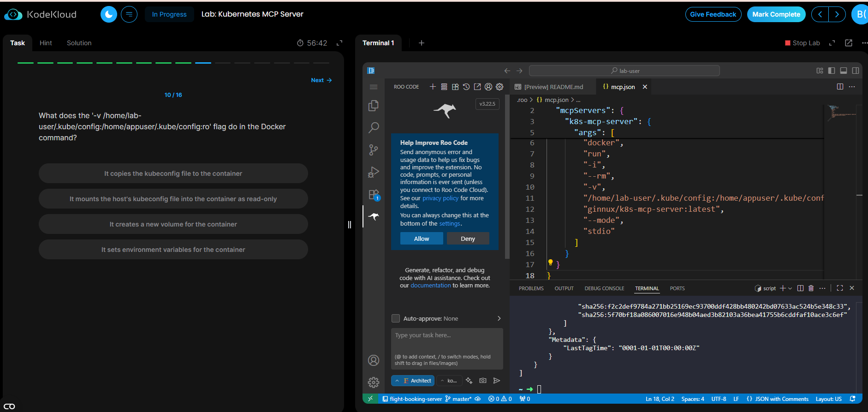Click Give Feedback button

(713, 14)
